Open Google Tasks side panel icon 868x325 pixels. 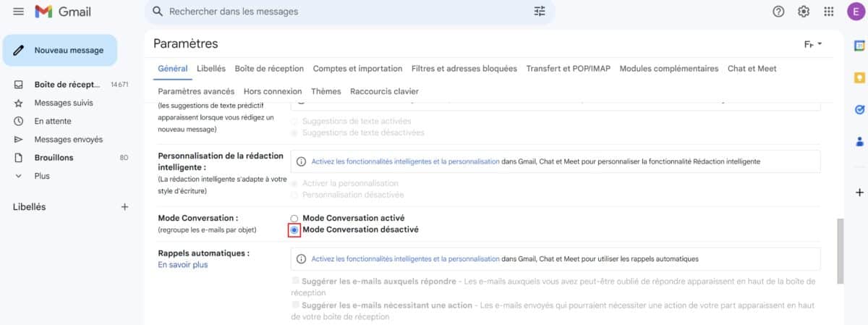click(x=859, y=109)
